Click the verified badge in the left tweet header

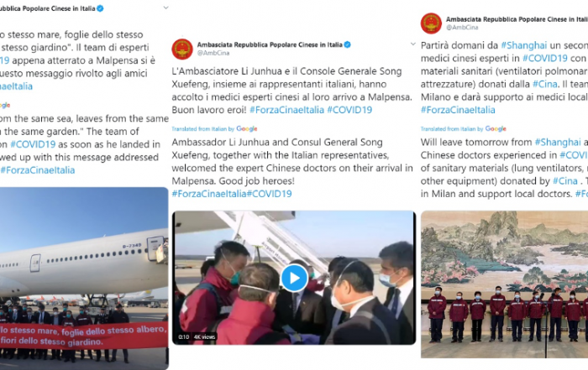[100, 8]
